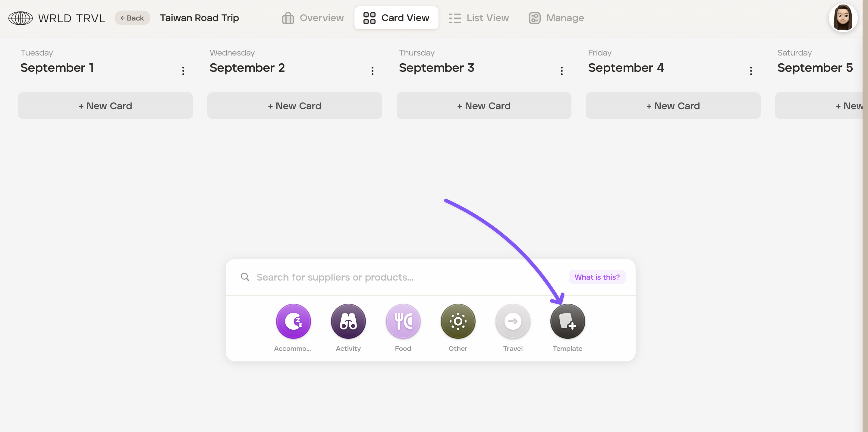
Task: Open the user avatar profile
Action: (843, 18)
